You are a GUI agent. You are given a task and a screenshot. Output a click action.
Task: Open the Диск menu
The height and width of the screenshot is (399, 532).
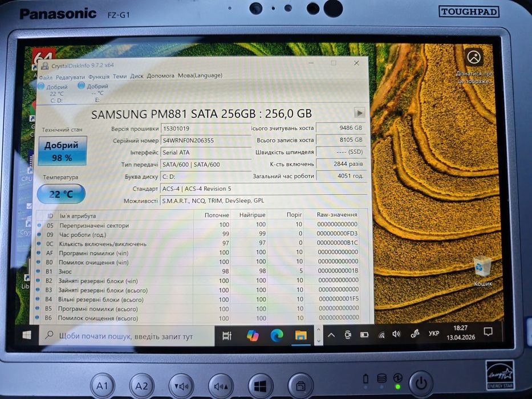tap(137, 76)
